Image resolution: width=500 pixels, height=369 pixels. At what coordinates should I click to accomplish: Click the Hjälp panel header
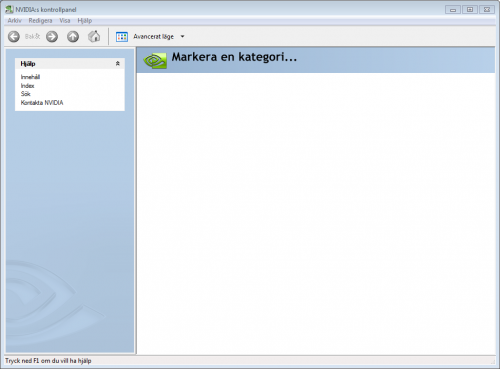coord(70,64)
